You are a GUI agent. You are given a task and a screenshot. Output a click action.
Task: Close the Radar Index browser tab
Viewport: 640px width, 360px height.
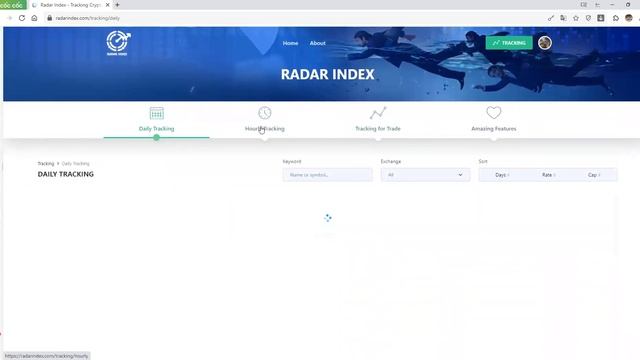pos(108,5)
